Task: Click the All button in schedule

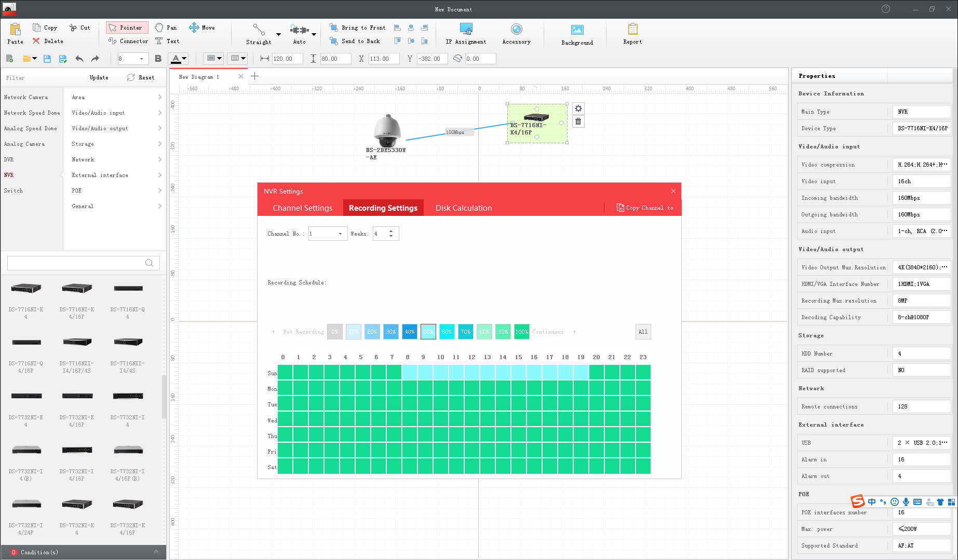Action: point(643,332)
